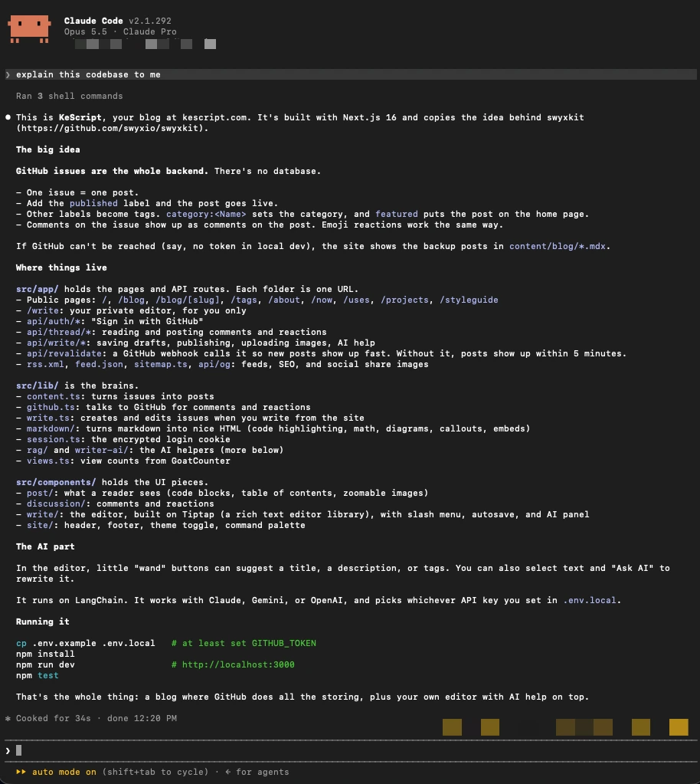Click the rss.xml file name
This screenshot has width=700, height=784.
(x=45, y=364)
